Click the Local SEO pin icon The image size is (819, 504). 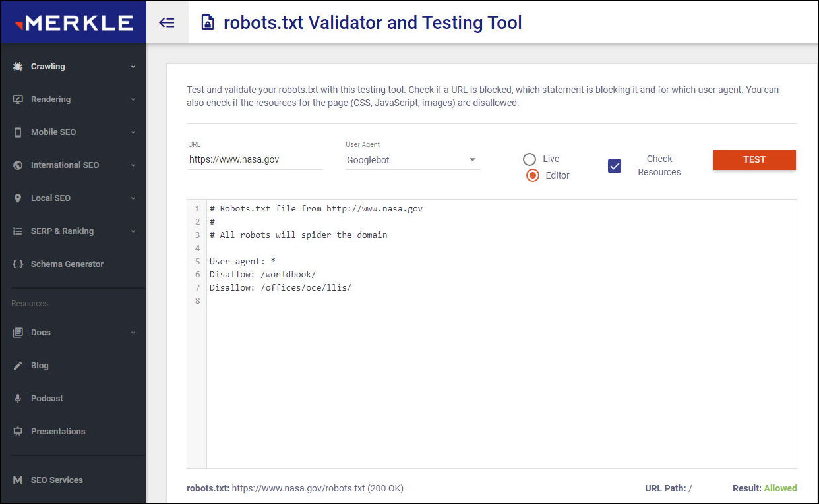coord(18,198)
